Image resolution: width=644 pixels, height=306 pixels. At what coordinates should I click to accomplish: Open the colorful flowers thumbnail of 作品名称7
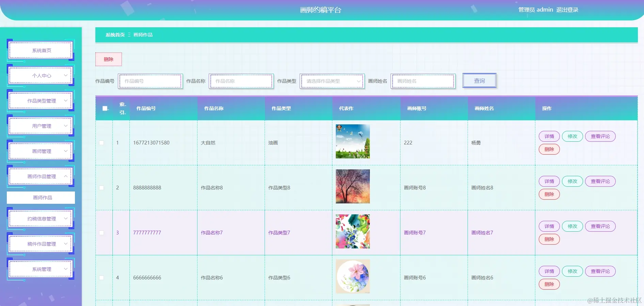click(353, 231)
